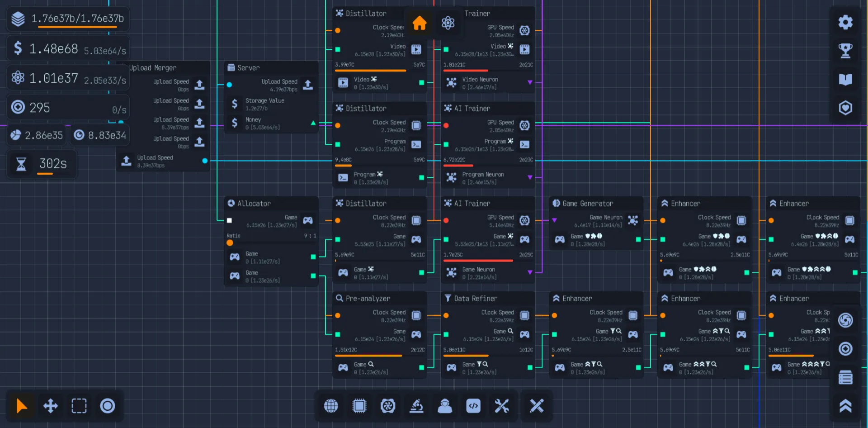Click the orange bar under storage 1.76e37b
Screen dimensions: 868x428
point(77,28)
